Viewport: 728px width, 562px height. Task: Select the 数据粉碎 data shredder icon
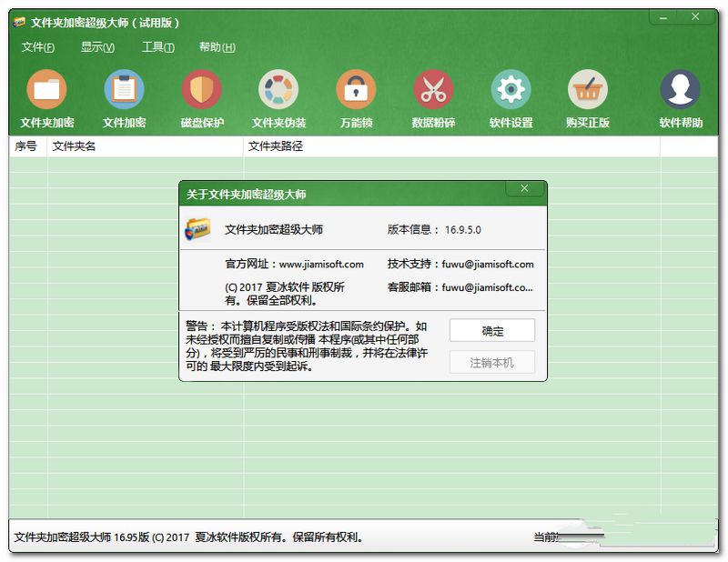(433, 90)
